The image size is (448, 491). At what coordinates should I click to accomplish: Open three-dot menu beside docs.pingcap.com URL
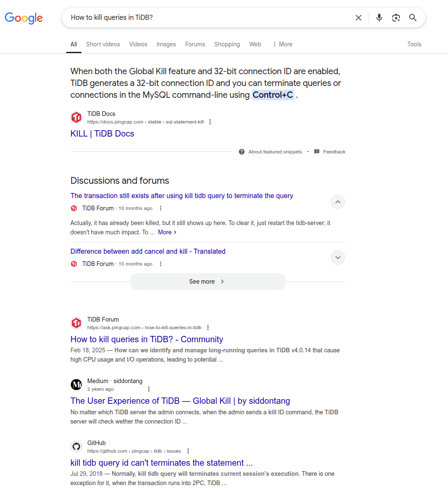210,122
